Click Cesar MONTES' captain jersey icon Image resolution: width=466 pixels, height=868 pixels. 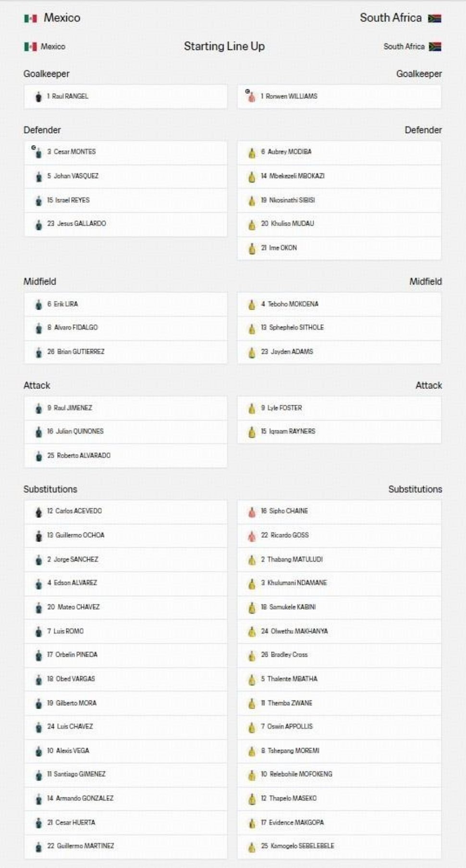click(37, 152)
